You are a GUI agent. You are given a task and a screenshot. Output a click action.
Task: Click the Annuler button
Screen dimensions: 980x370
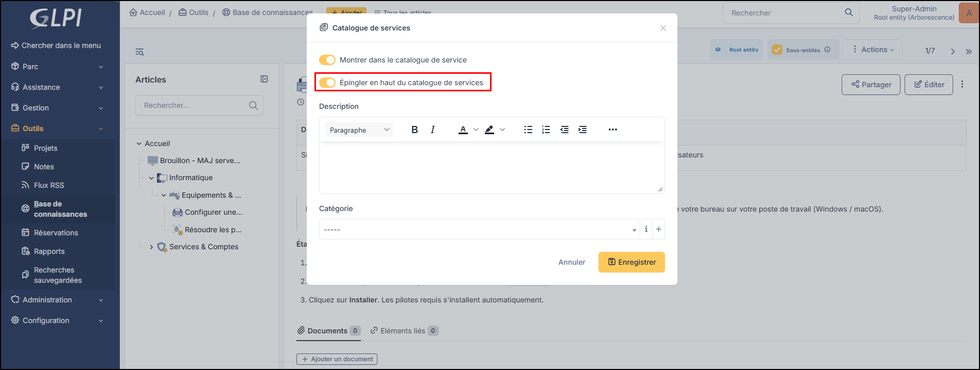572,262
